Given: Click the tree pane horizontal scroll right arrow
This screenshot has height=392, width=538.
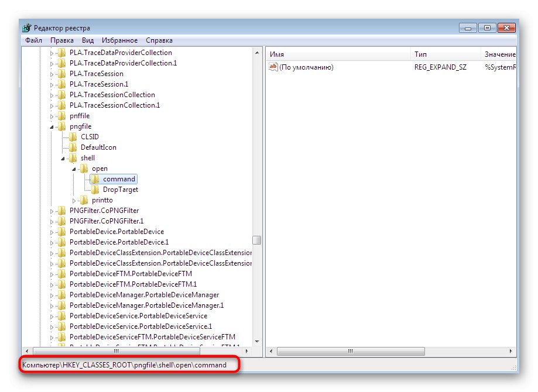Looking at the screenshot, I should coord(246,351).
